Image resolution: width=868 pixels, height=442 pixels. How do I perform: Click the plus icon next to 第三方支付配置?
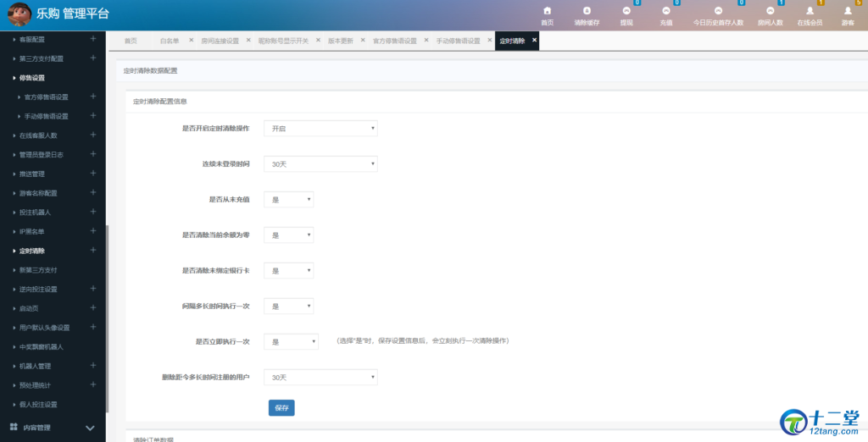point(93,58)
